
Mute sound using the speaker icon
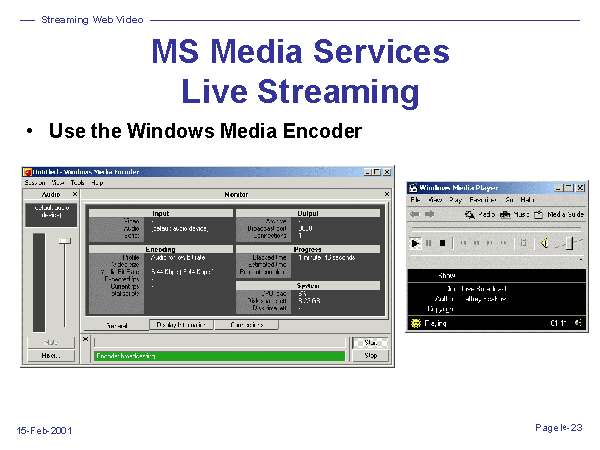click(x=545, y=243)
